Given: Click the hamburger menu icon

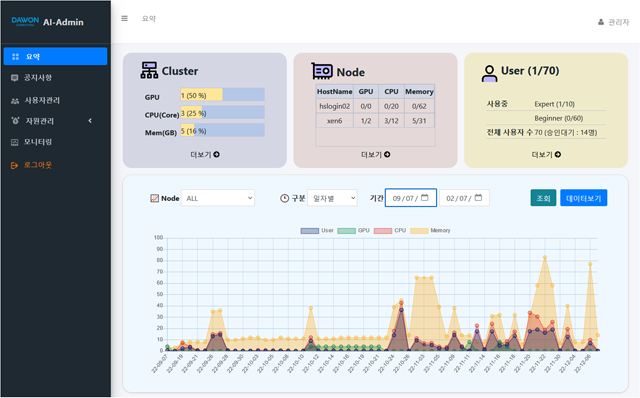Looking at the screenshot, I should click(124, 18).
